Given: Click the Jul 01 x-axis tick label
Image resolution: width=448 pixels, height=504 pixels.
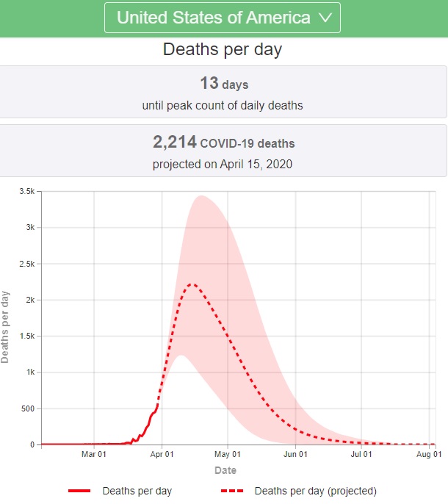Looking at the screenshot, I should (x=361, y=456).
